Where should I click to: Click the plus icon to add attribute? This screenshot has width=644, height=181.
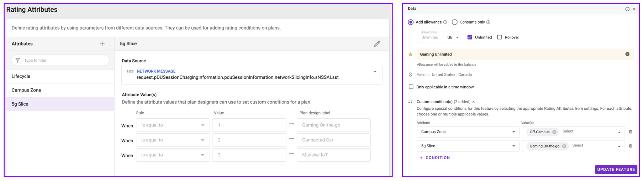pos(102,44)
